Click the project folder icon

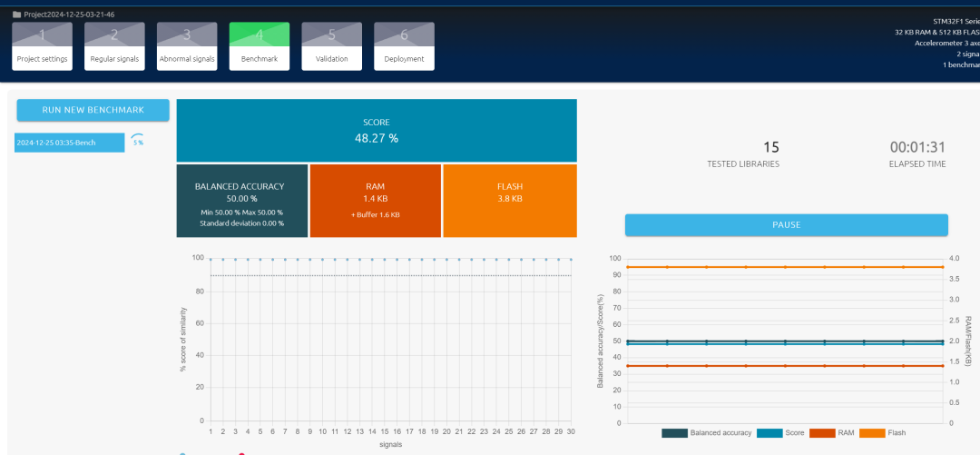point(16,15)
